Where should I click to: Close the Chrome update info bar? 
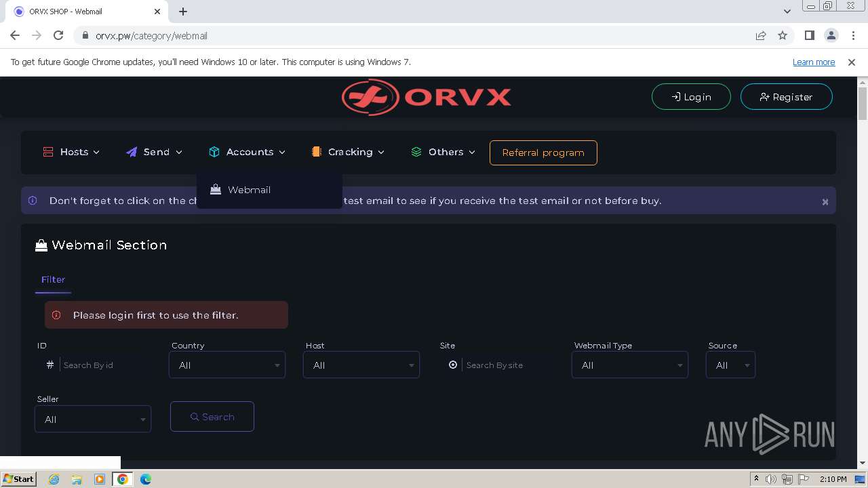[852, 62]
